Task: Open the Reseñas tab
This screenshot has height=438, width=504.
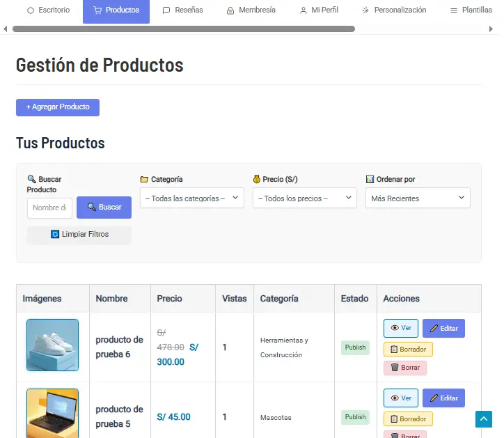Action: (x=182, y=10)
